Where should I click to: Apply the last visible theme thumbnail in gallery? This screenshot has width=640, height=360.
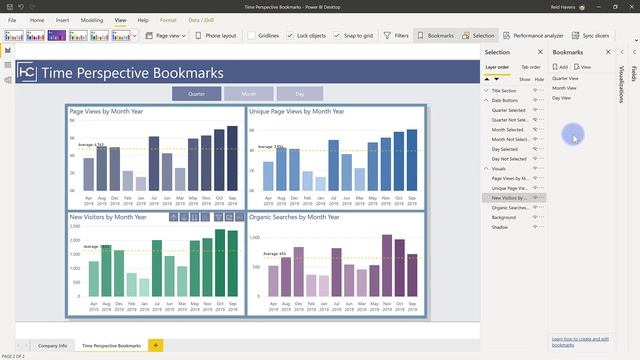[121, 36]
